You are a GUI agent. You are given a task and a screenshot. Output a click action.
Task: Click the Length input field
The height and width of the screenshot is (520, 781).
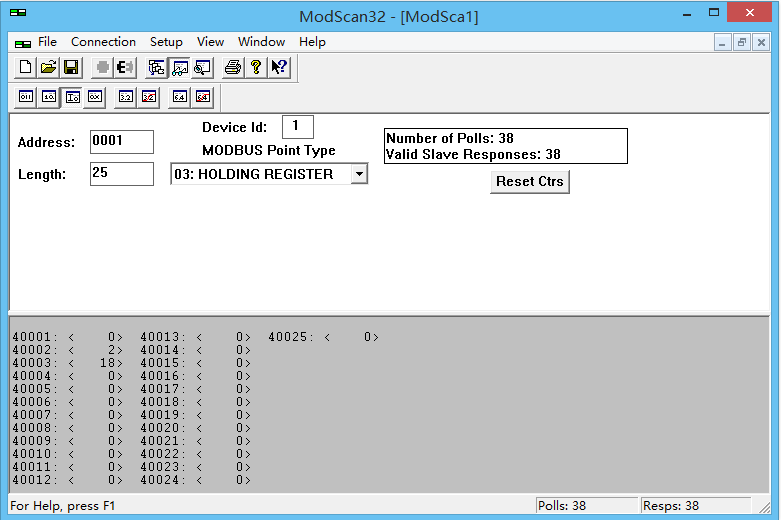pos(122,174)
